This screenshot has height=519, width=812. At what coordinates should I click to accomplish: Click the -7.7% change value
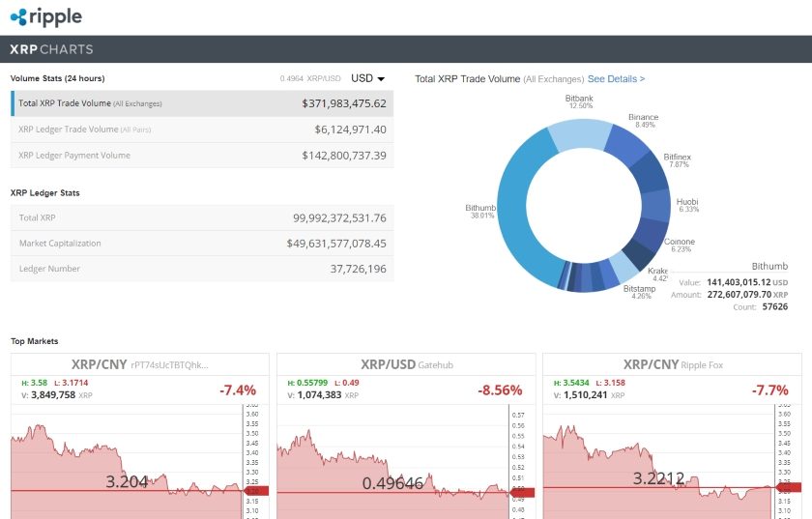[x=770, y=390]
